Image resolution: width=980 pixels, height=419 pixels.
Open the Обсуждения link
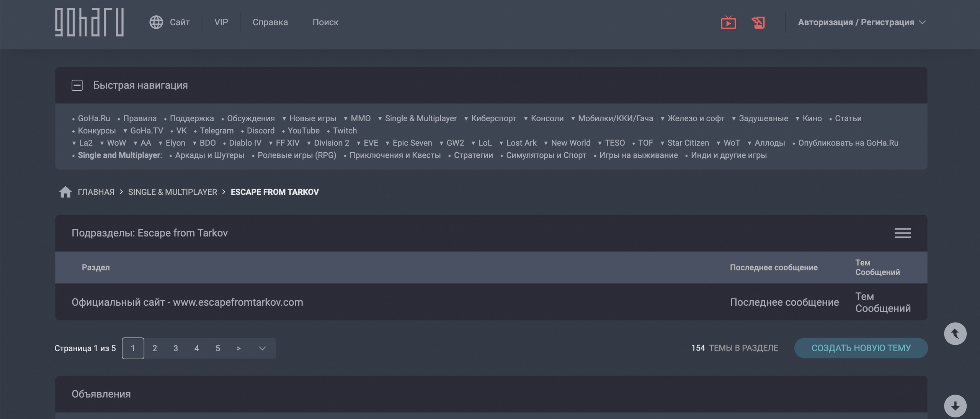click(x=251, y=118)
